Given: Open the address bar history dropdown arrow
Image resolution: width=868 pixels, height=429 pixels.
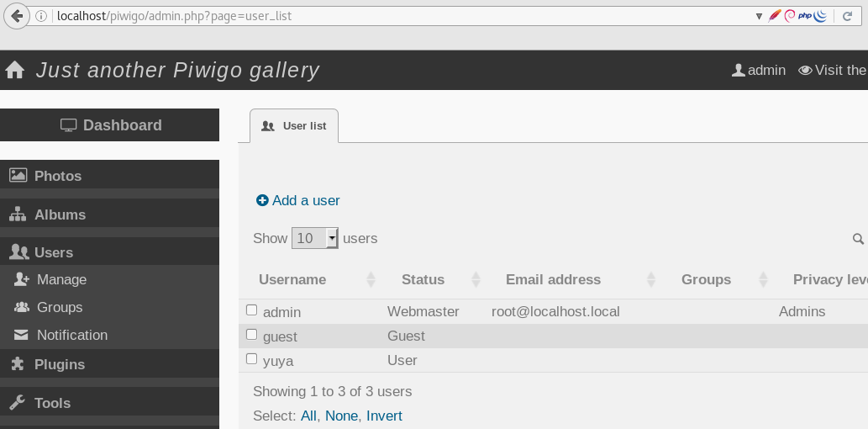Looking at the screenshot, I should point(759,16).
